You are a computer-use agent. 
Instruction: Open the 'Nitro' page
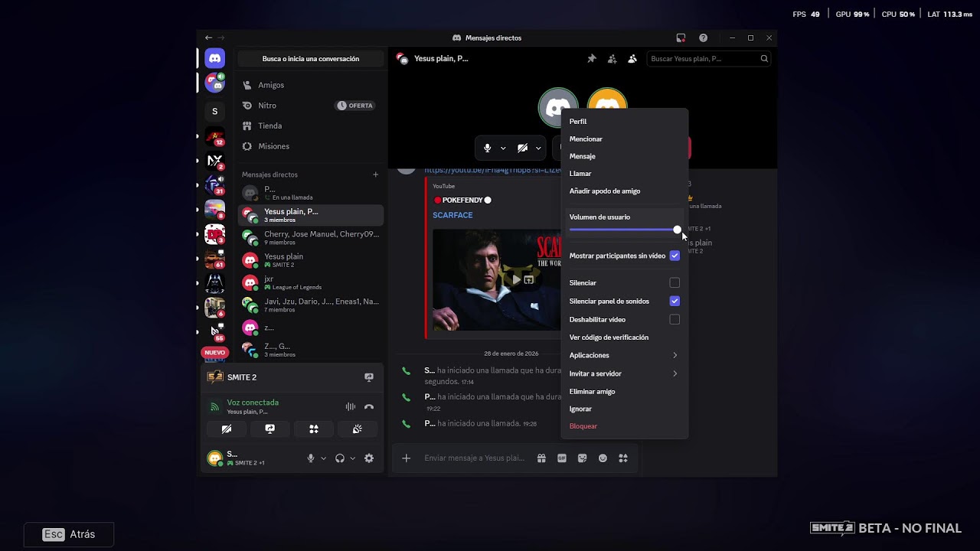click(311, 106)
